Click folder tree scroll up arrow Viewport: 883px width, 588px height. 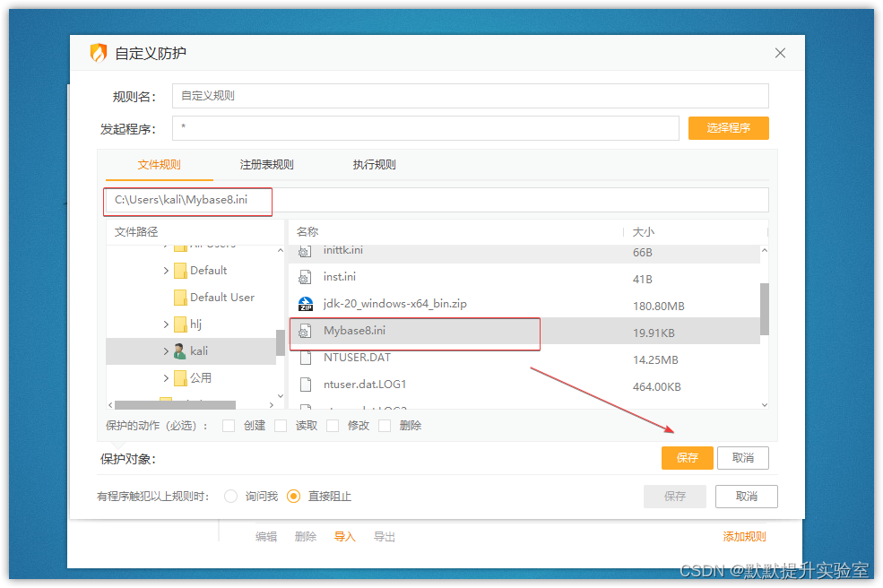click(x=281, y=251)
